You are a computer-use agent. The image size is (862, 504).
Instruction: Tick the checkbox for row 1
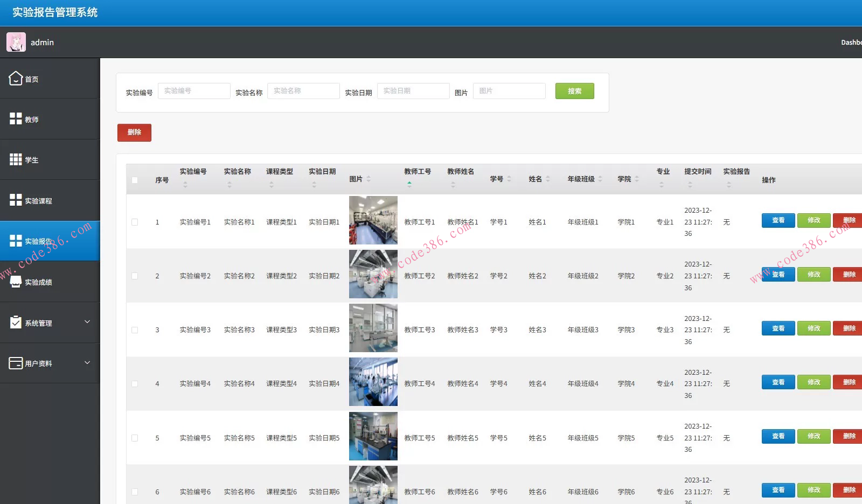[x=135, y=222]
